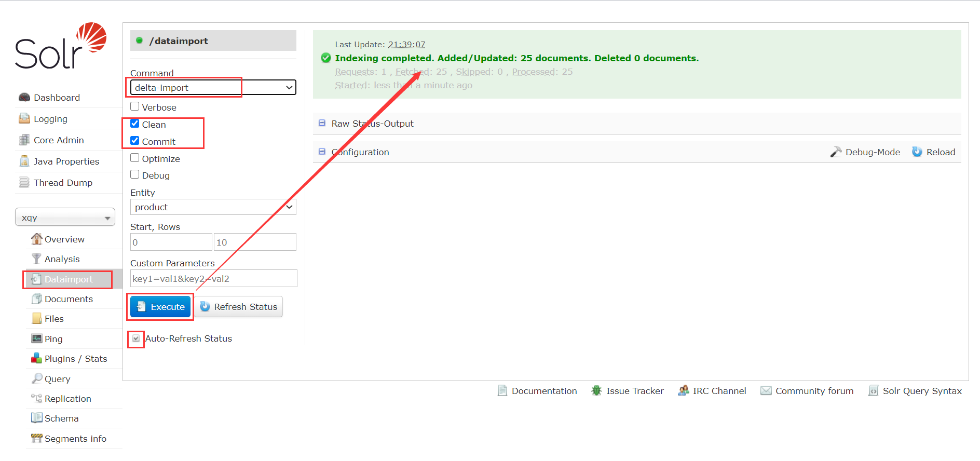Click the Segments info icon
The image size is (980, 461).
tap(36, 438)
